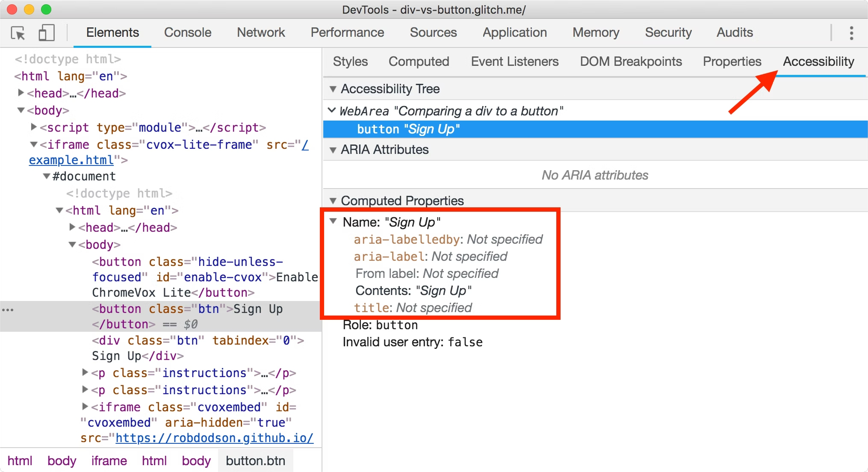Switch to the DOM Breakpoints sidebar tab
Viewport: 868px width, 472px height.
pos(631,62)
